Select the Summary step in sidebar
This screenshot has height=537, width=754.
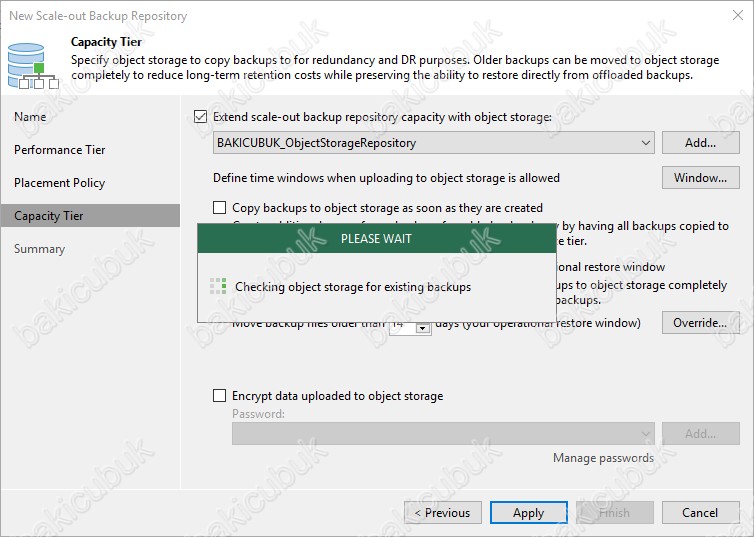pyautogui.click(x=39, y=249)
